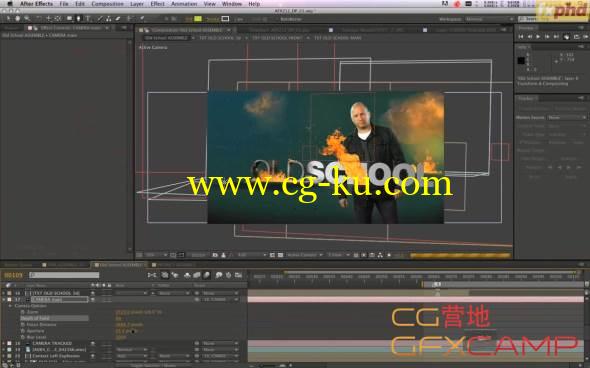The image size is (590, 368).
Task: Hide the Contact Left Explosion layer
Action: (93, 356)
